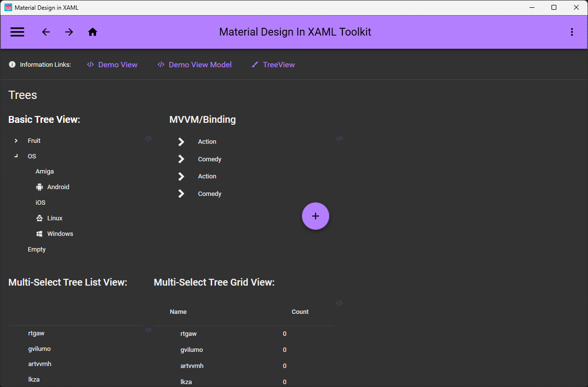Click the purple plus floating button
Viewport: 588px width, 387px height.
point(315,216)
